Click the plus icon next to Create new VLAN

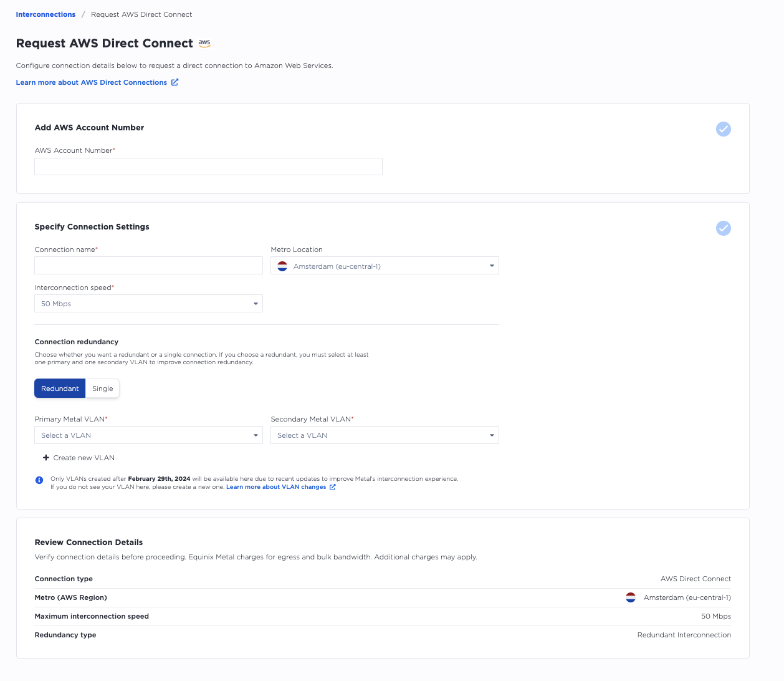pyautogui.click(x=46, y=458)
